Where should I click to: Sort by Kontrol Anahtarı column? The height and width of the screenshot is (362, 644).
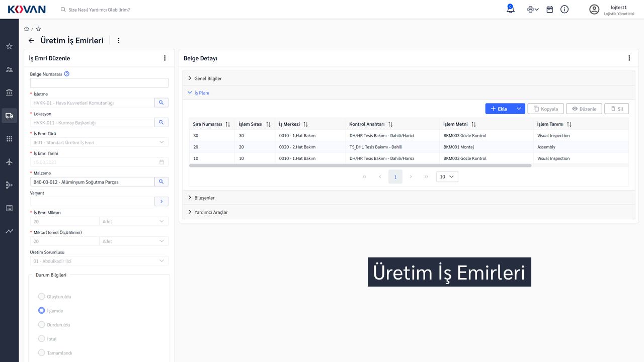(390, 124)
